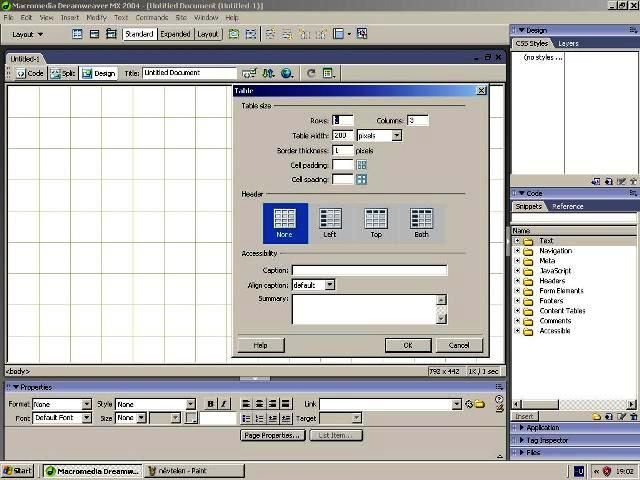Click the Caption text field

(x=369, y=270)
